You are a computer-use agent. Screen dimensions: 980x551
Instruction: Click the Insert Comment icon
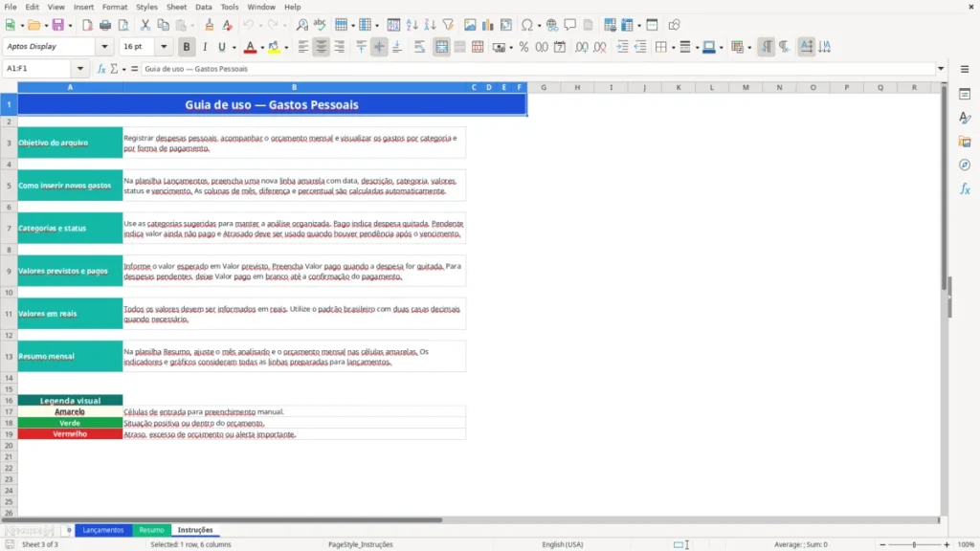pyautogui.click(x=570, y=25)
